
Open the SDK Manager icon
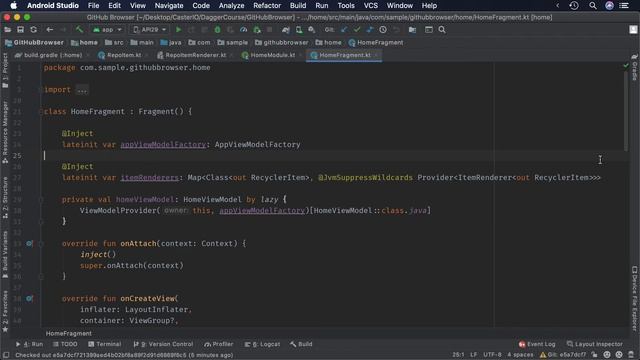tap(312, 30)
